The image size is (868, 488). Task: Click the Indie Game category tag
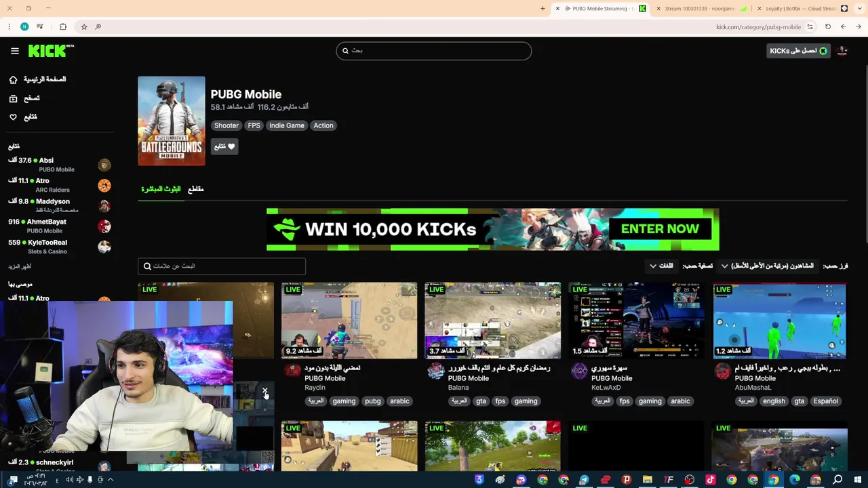(287, 125)
